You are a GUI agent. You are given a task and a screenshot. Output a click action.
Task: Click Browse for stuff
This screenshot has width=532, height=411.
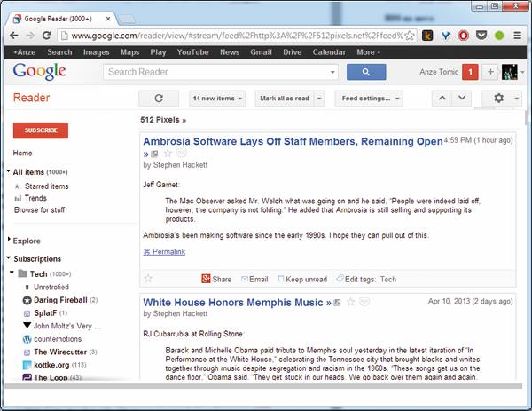click(39, 209)
